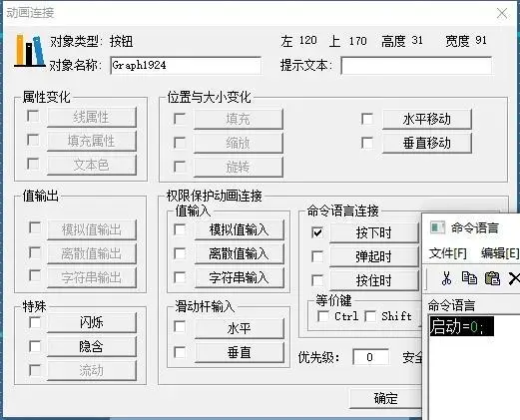This screenshot has width=520, height=420.
Task: Tick the 填充属性 checkbox
Action: tap(33, 140)
